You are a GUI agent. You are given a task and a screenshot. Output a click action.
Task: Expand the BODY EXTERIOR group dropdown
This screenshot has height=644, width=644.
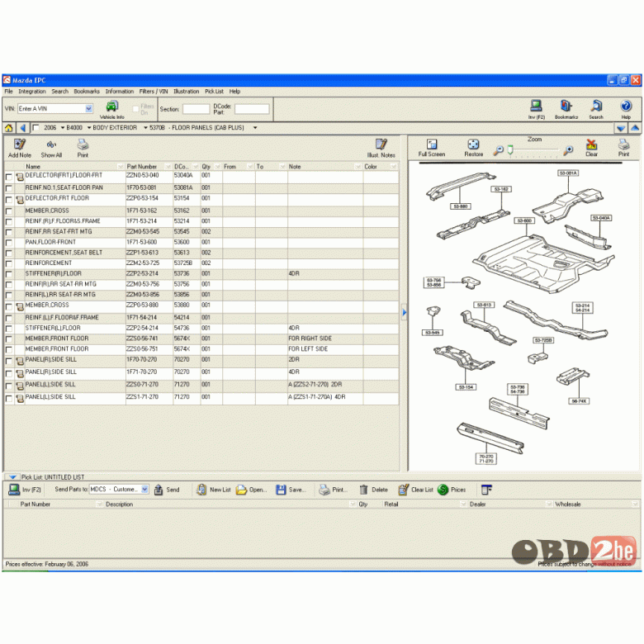[x=89, y=128]
